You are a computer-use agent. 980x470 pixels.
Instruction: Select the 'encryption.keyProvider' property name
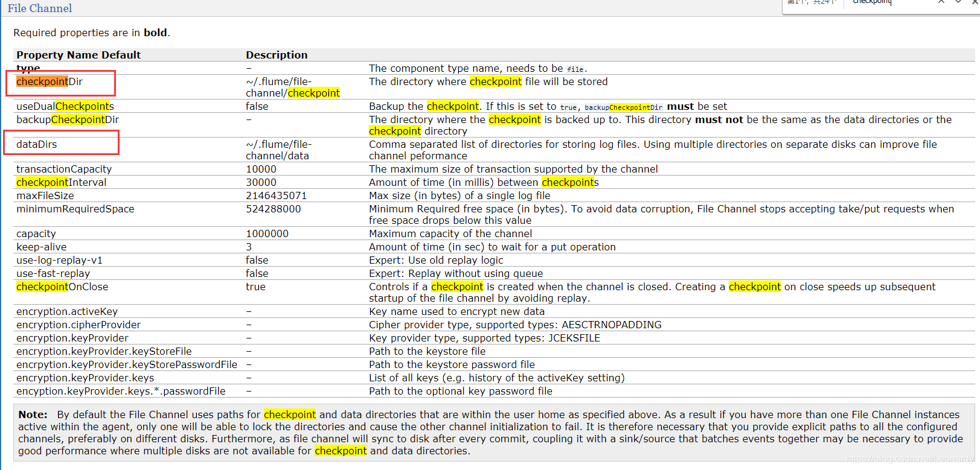(x=72, y=338)
